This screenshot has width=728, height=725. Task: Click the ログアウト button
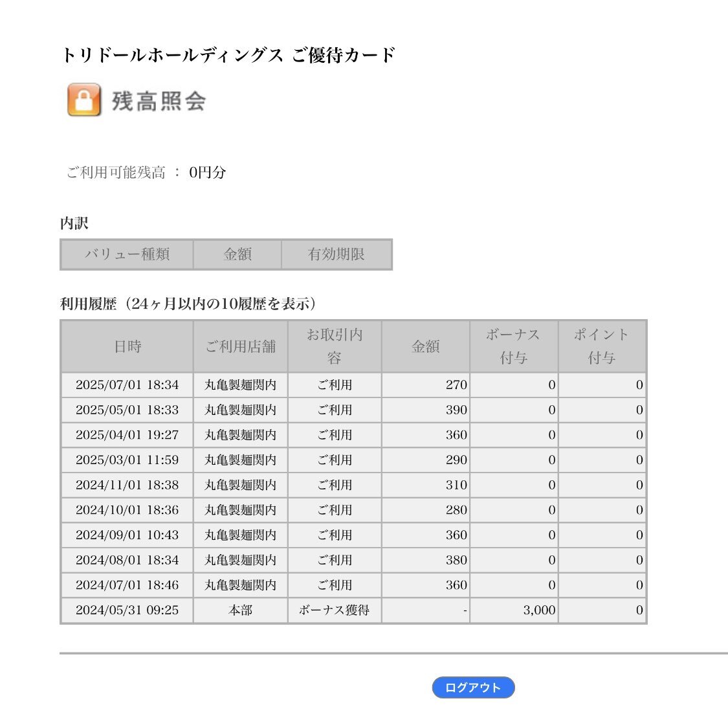click(x=473, y=687)
